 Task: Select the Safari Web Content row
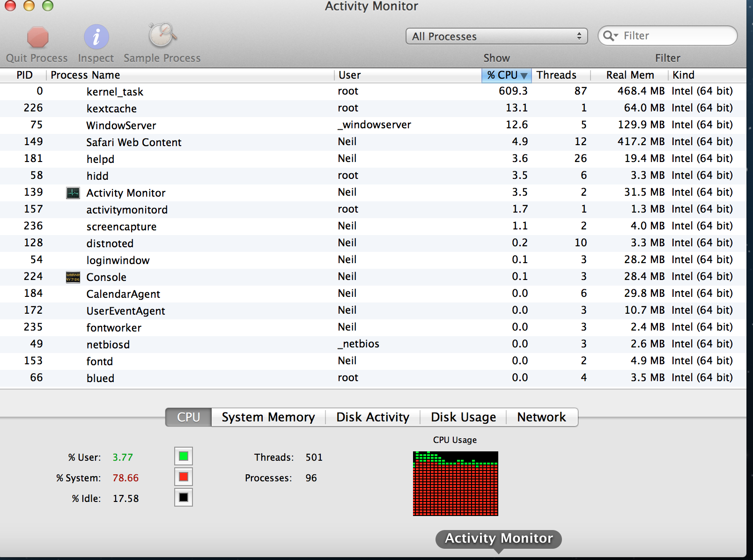[373, 142]
